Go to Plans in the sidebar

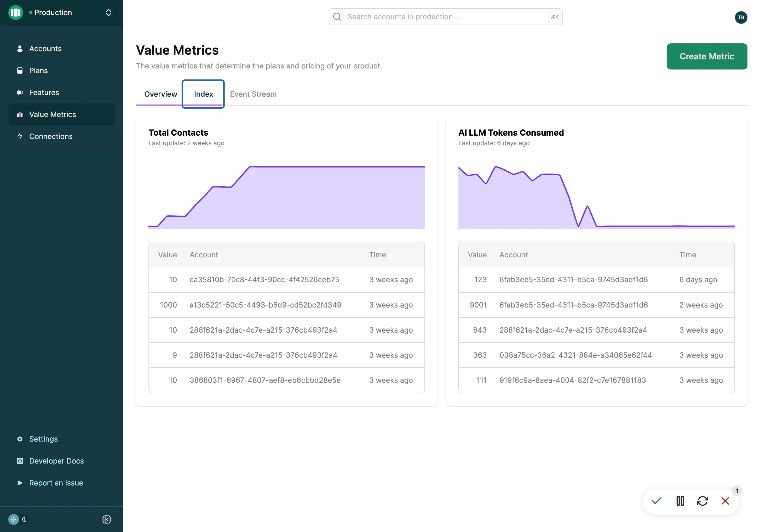pos(62,71)
